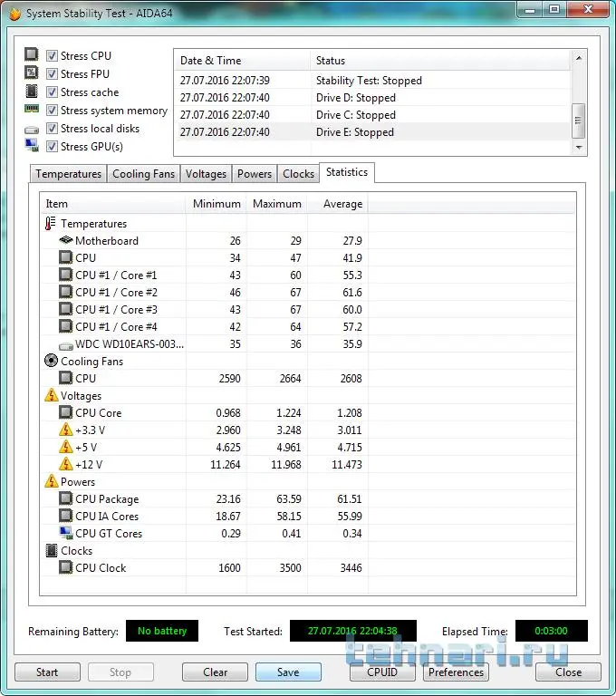Click the hard drive icon of WDC WD10EARS row
This screenshot has height=696, width=616.
[x=66, y=346]
